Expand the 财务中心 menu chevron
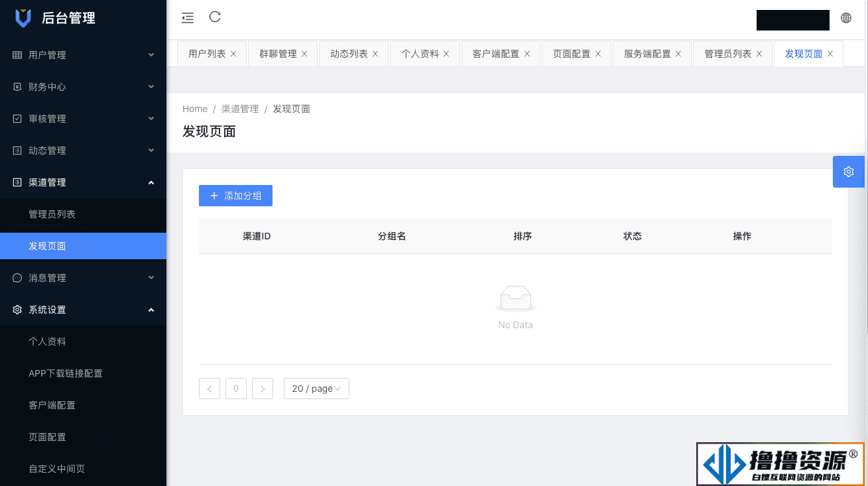The height and width of the screenshot is (486, 868). (x=151, y=87)
